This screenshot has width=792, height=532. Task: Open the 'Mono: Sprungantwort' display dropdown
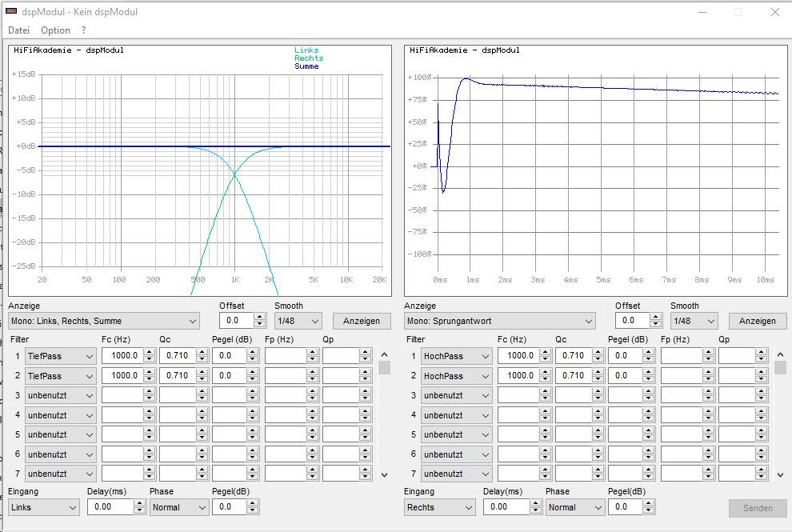[500, 321]
